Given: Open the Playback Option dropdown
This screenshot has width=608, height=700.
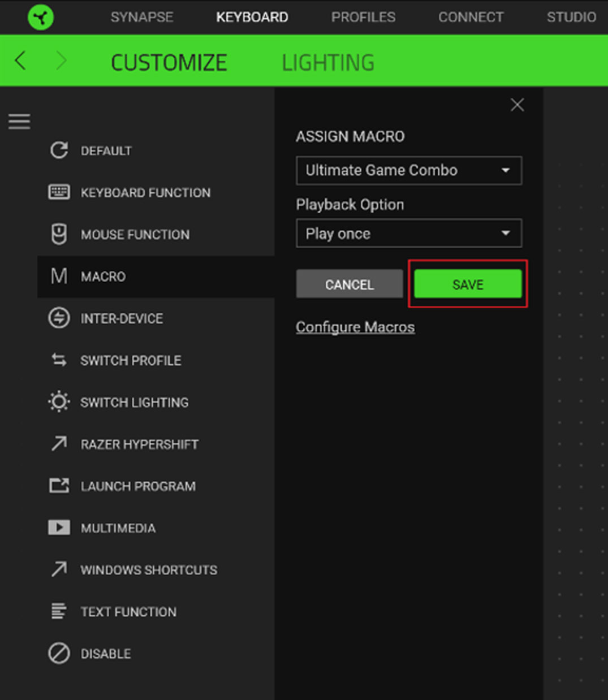Looking at the screenshot, I should pyautogui.click(x=409, y=233).
